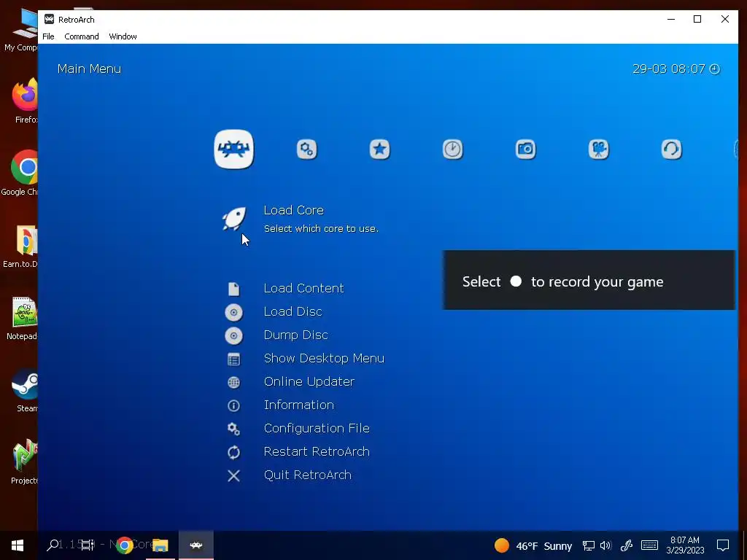Click the Online Updater globe icon
Screen dimensions: 747x560
point(233,382)
